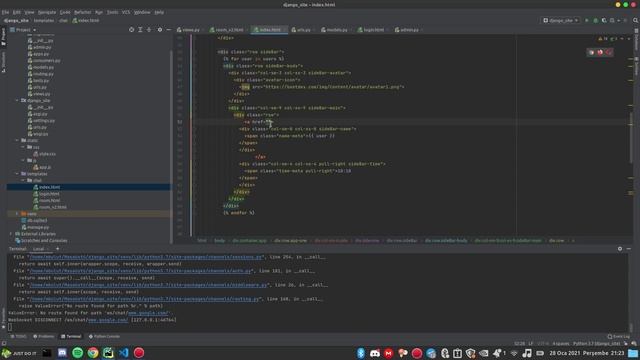Expand External Libraries in the tree

pos(11,234)
